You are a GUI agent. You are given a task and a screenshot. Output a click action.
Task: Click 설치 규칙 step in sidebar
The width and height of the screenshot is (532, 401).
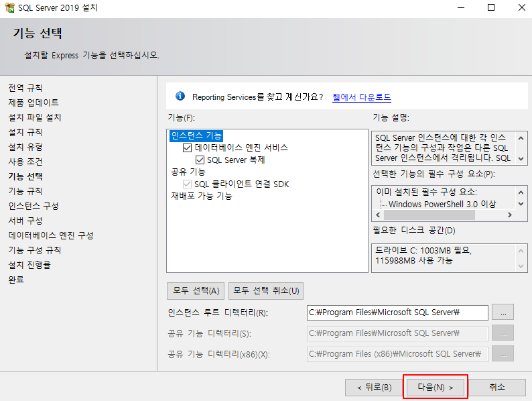[x=25, y=132]
